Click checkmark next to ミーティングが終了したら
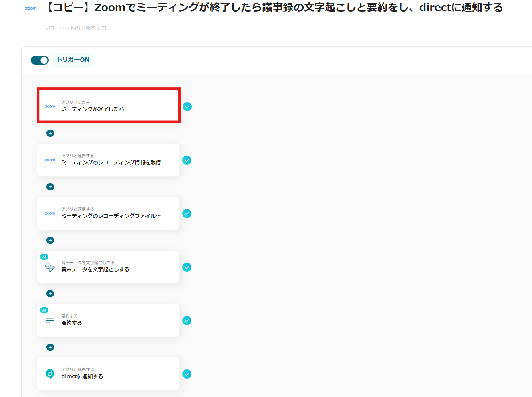The height and width of the screenshot is (397, 532). click(x=187, y=107)
